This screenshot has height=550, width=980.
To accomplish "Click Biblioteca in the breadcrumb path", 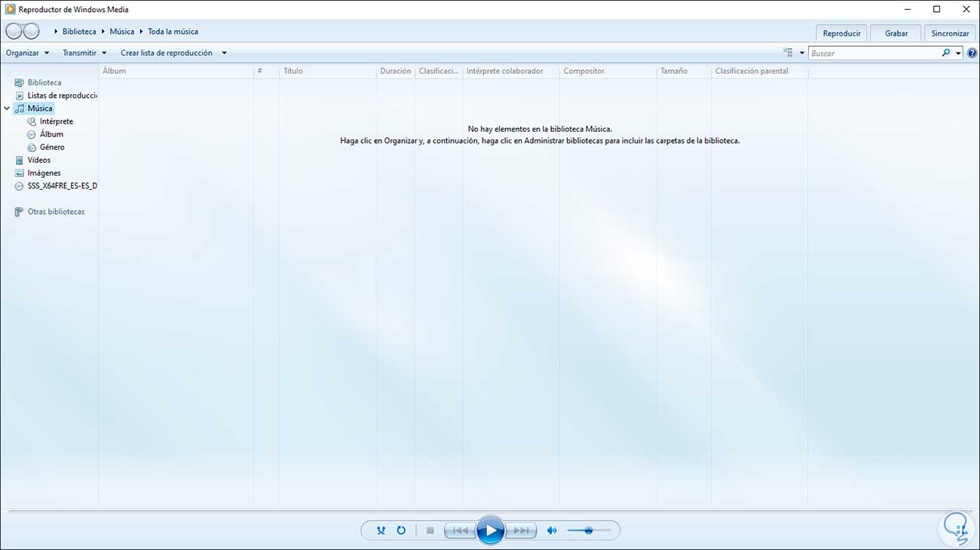I will [x=79, y=32].
